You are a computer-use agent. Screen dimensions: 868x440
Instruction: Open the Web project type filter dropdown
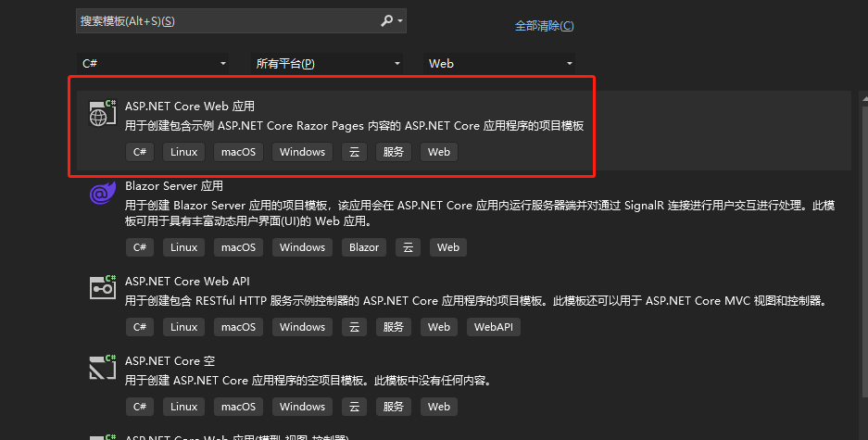tap(498, 64)
